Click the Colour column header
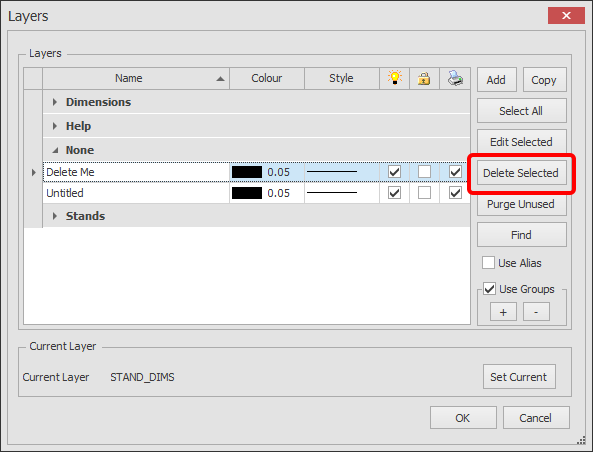 coord(267,78)
